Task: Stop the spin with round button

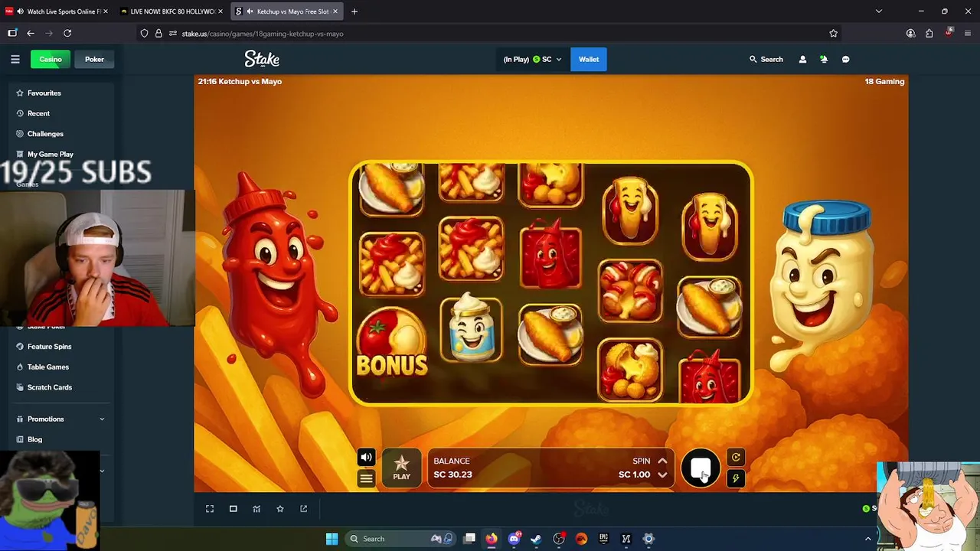Action: [x=701, y=468]
